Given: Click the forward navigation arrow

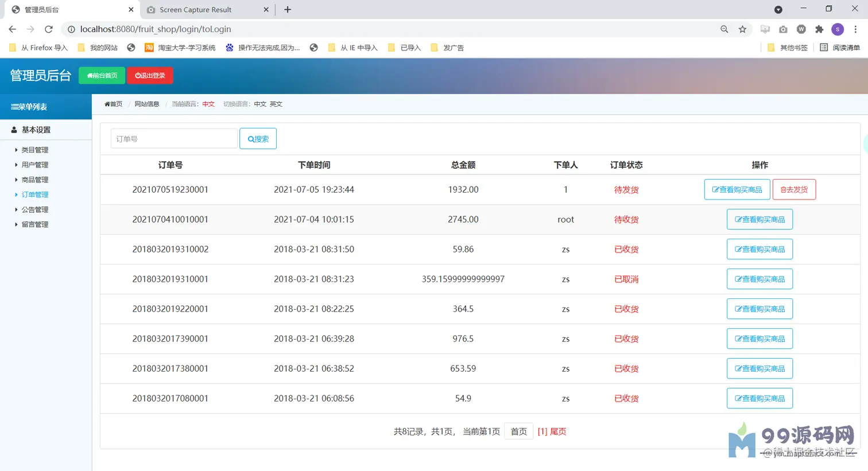Looking at the screenshot, I should pyautogui.click(x=30, y=29).
